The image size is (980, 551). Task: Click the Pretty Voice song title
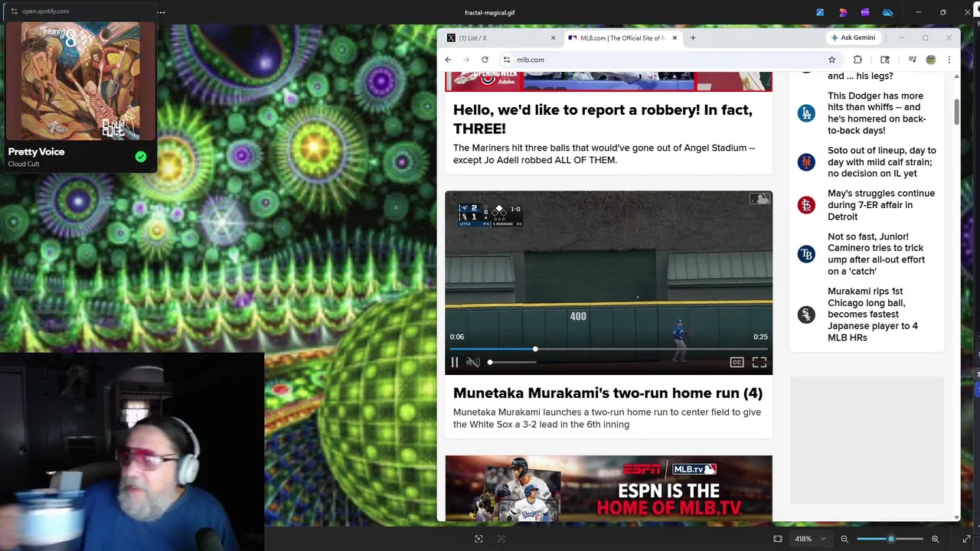tap(36, 152)
